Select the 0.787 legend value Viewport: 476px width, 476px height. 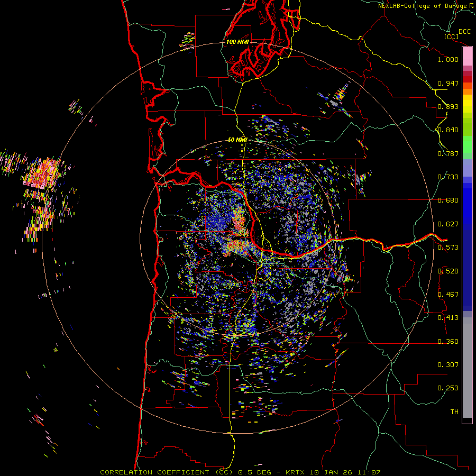coord(448,153)
